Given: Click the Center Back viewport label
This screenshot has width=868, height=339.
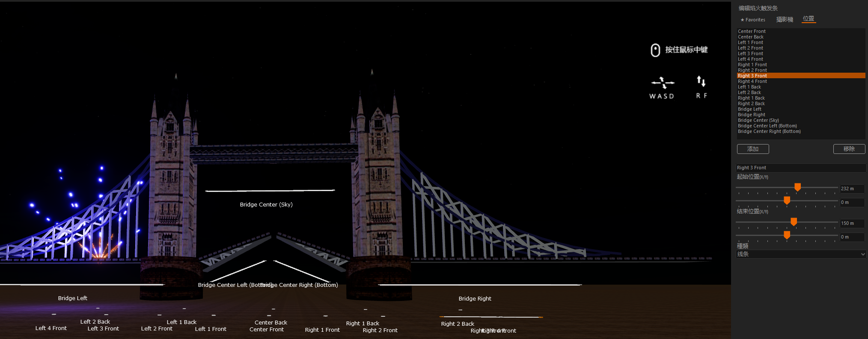Looking at the screenshot, I should (x=271, y=322).
